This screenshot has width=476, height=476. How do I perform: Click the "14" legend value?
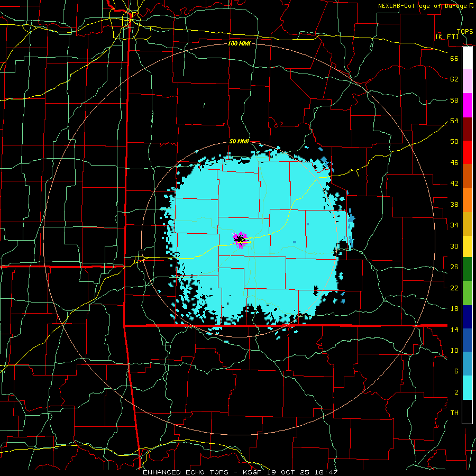pos(454,329)
